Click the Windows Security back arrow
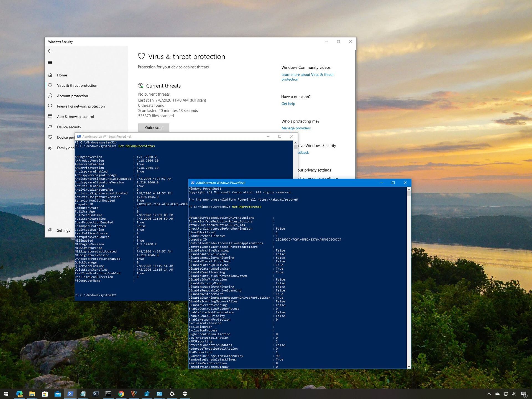The width and height of the screenshot is (532, 399). (x=50, y=51)
